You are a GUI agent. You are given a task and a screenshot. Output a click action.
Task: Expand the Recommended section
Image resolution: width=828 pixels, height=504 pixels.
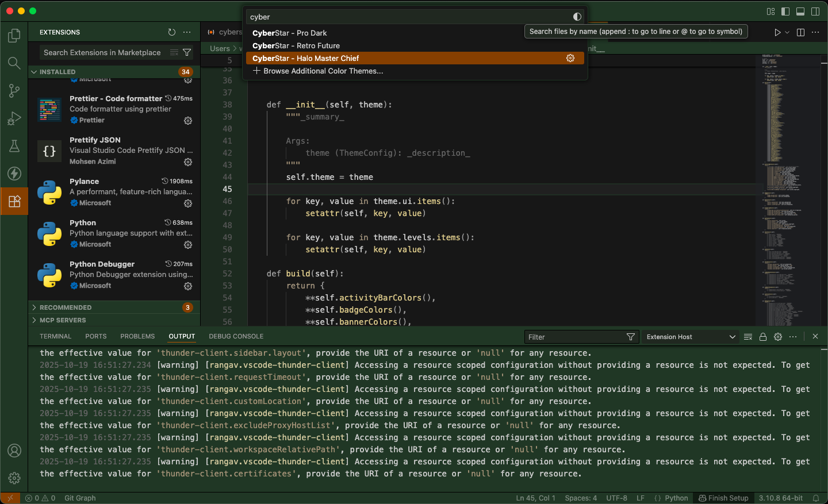click(x=114, y=307)
